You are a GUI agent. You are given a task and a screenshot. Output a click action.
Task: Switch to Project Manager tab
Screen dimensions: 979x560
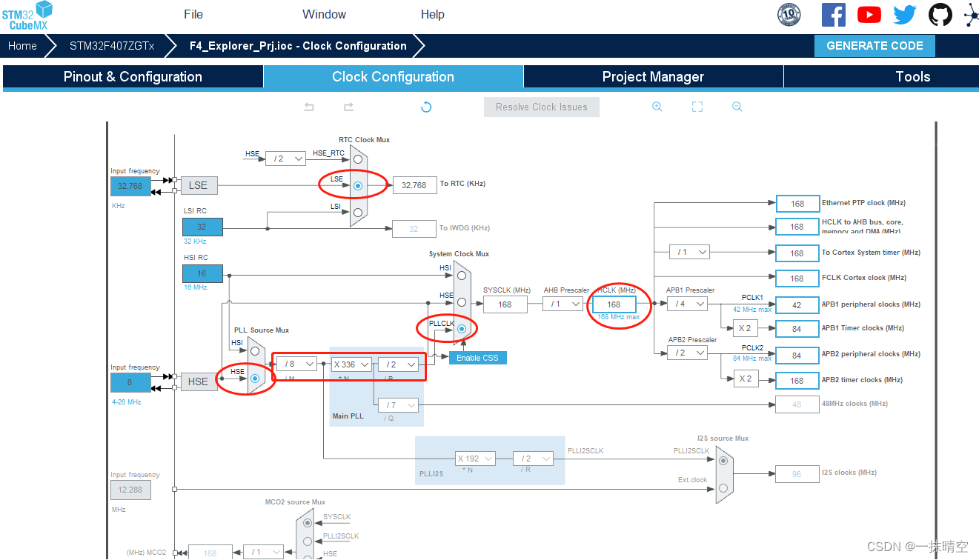[x=653, y=77]
